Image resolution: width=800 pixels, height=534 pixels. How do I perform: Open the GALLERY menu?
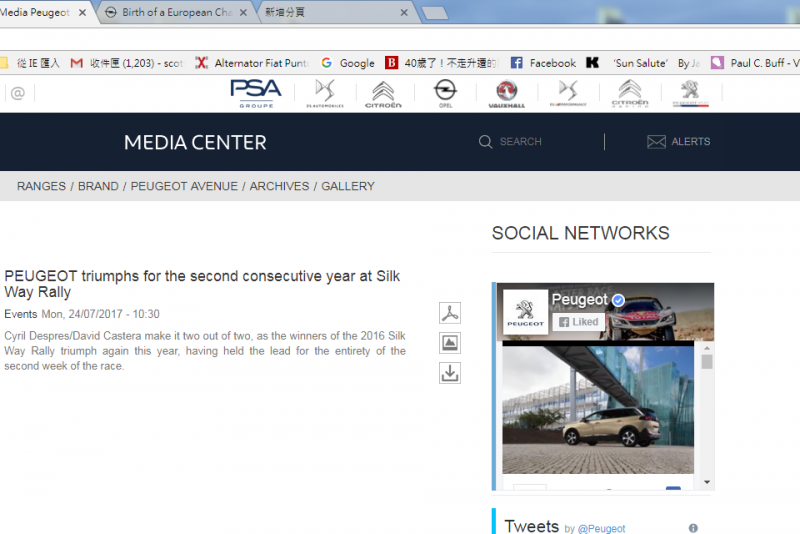348,186
